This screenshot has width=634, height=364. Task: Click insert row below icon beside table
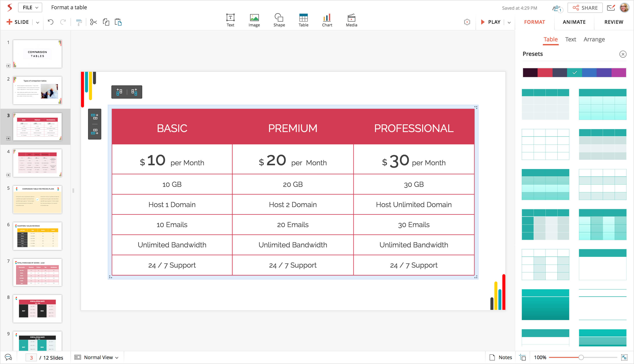click(x=94, y=132)
